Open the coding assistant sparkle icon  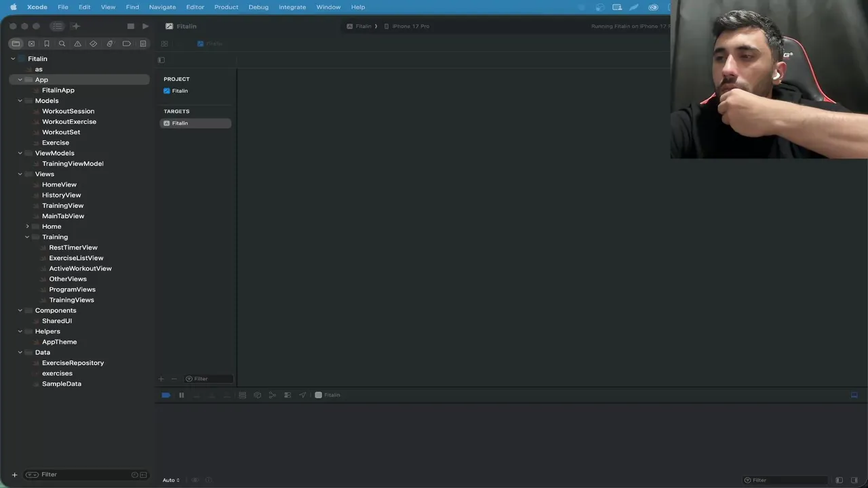pos(76,26)
